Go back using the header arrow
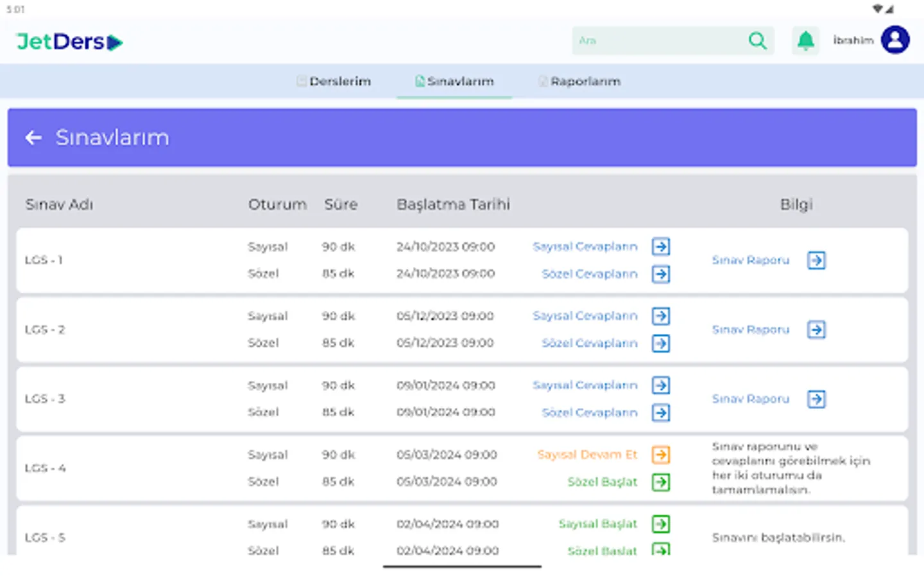Image resolution: width=924 pixels, height=578 pixels. (x=33, y=137)
